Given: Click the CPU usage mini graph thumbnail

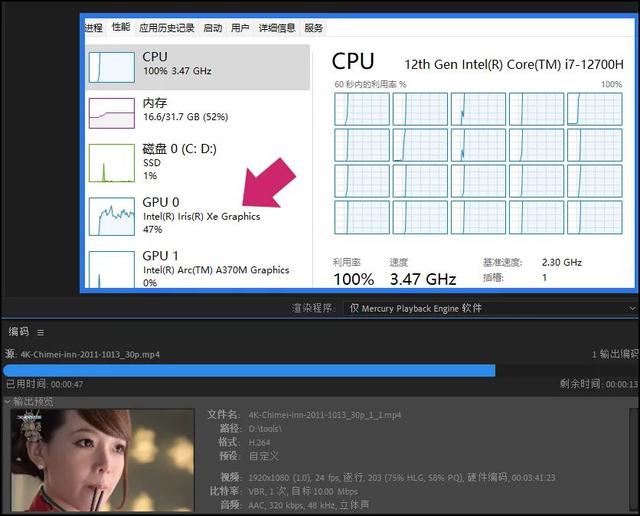Looking at the screenshot, I should [112, 67].
